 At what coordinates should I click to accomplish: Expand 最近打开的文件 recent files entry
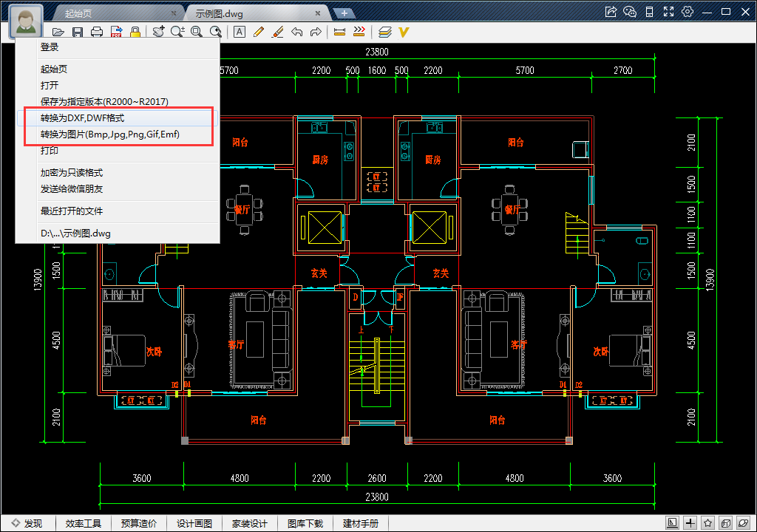(x=72, y=211)
